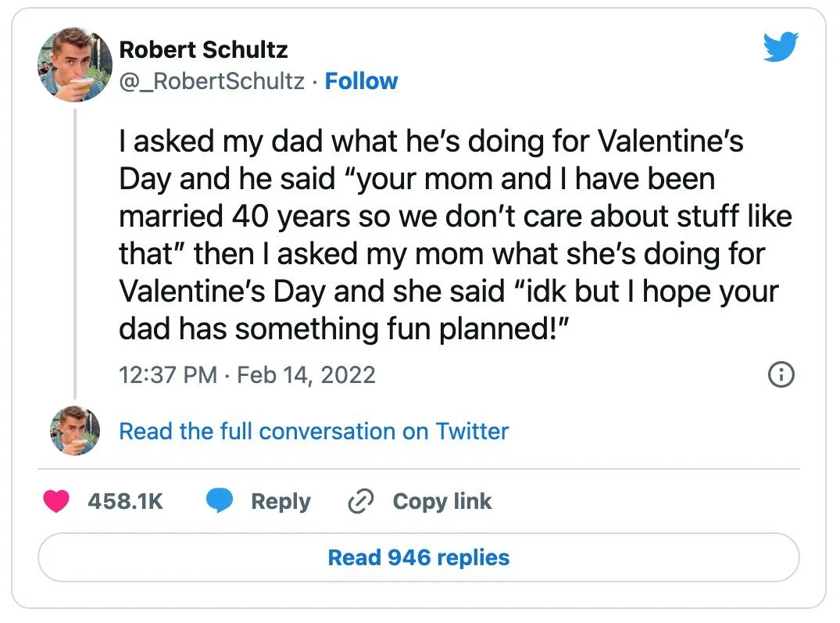The width and height of the screenshot is (840, 623).
Task: Open the 12:37 PM timestamp link
Action: coord(167,375)
